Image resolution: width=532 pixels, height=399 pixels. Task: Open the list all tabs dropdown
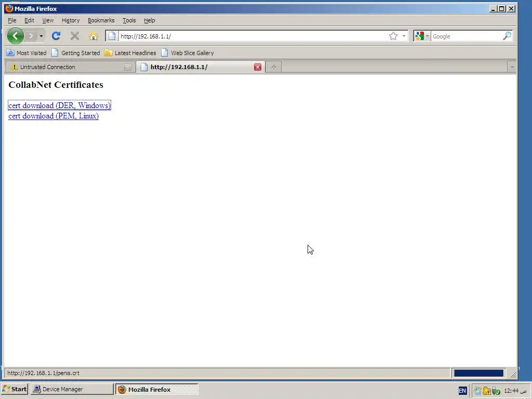coord(512,67)
